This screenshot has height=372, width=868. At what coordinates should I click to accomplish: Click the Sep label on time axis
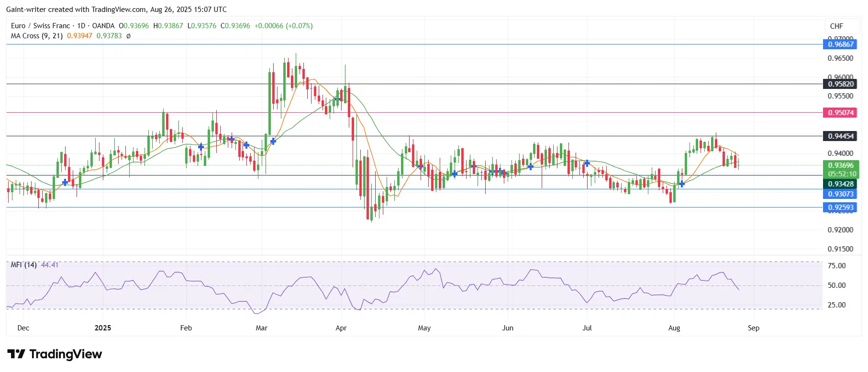point(754,328)
